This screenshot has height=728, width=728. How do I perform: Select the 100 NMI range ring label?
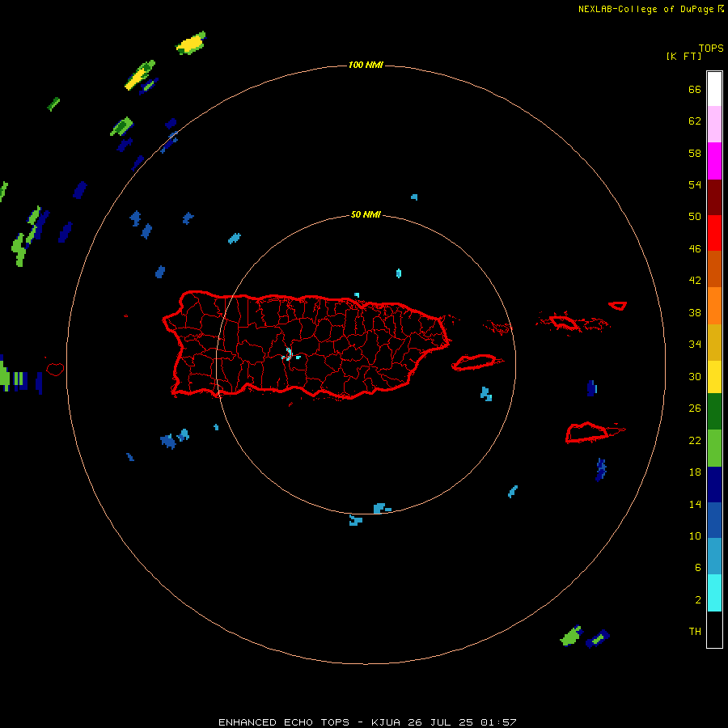(x=366, y=65)
